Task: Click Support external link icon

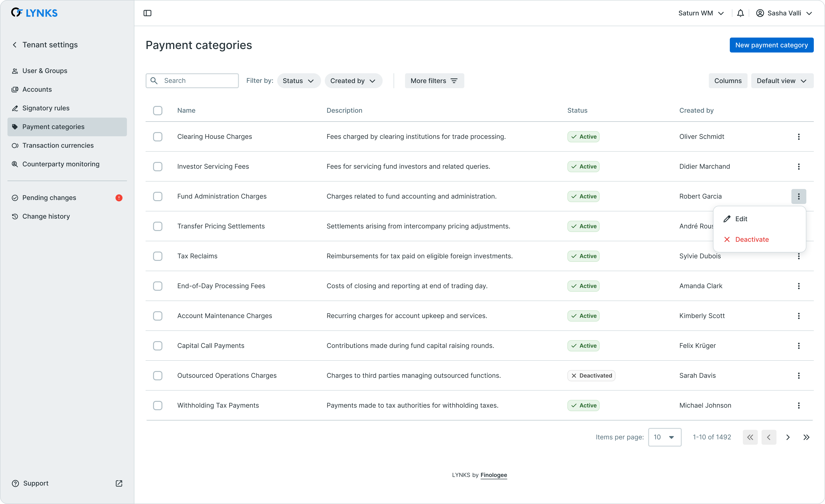Action: click(119, 483)
